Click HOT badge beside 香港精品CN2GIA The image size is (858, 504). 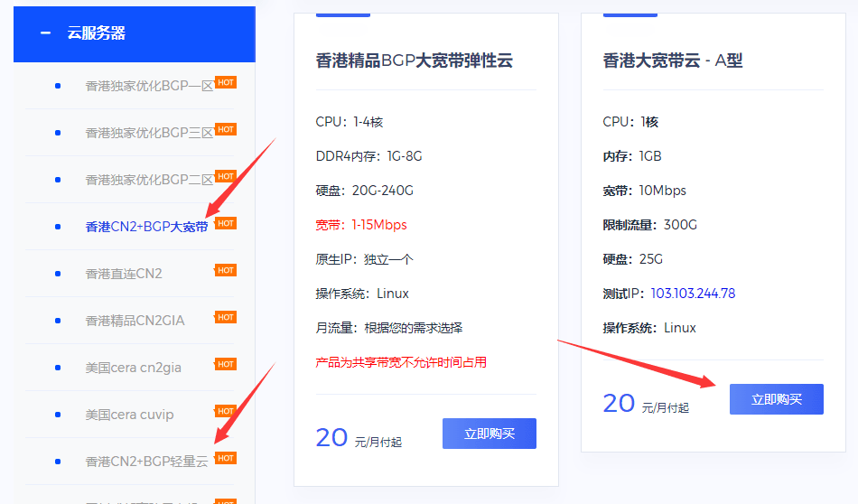click(x=226, y=317)
